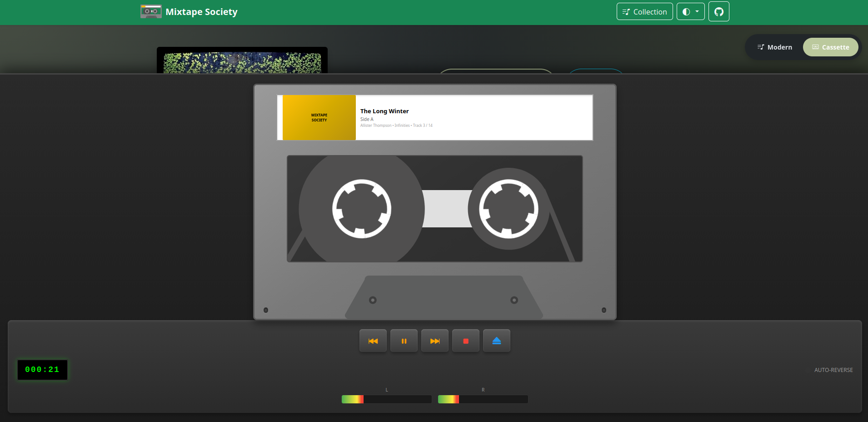Viewport: 868px width, 422px height.
Task: Open the Collection page
Action: [x=644, y=12]
